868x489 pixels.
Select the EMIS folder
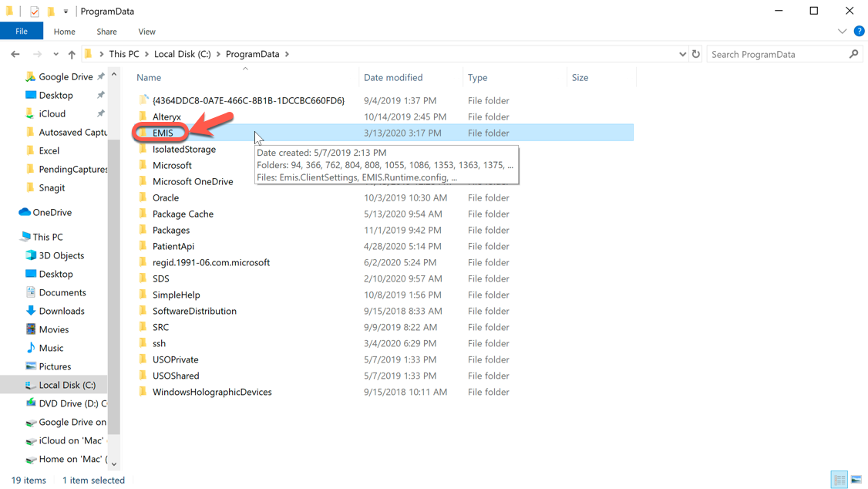pos(163,133)
